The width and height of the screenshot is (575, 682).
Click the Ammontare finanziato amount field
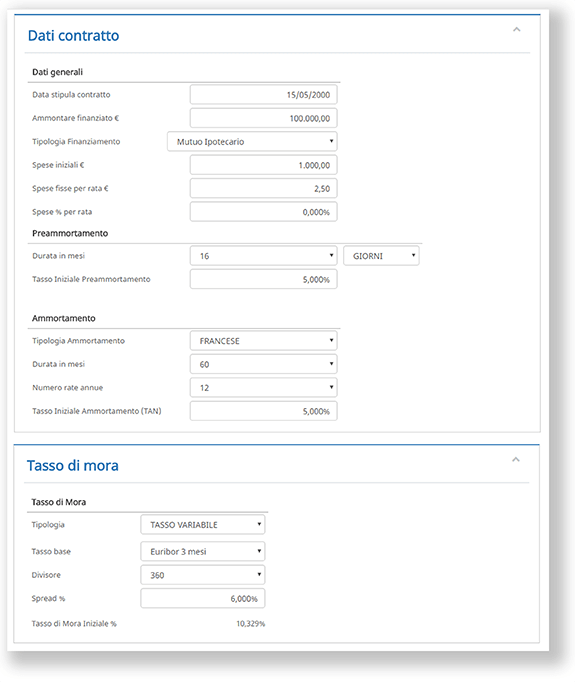click(264, 118)
